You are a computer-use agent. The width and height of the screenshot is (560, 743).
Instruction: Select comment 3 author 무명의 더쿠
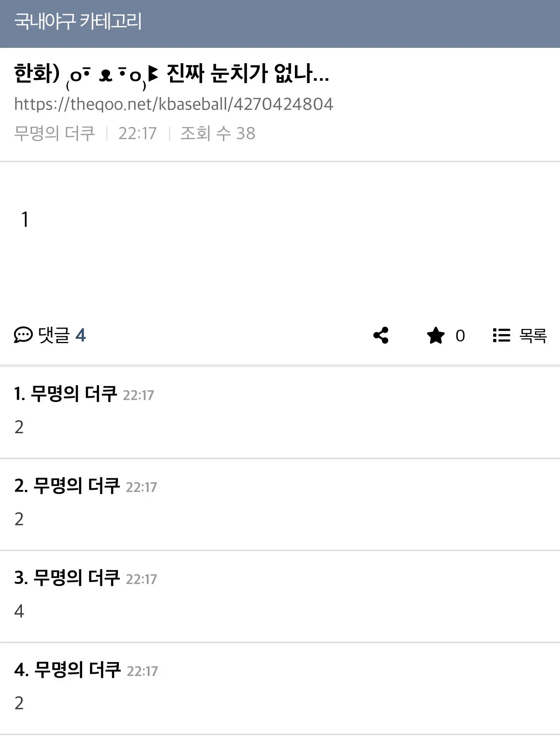[x=77, y=578]
